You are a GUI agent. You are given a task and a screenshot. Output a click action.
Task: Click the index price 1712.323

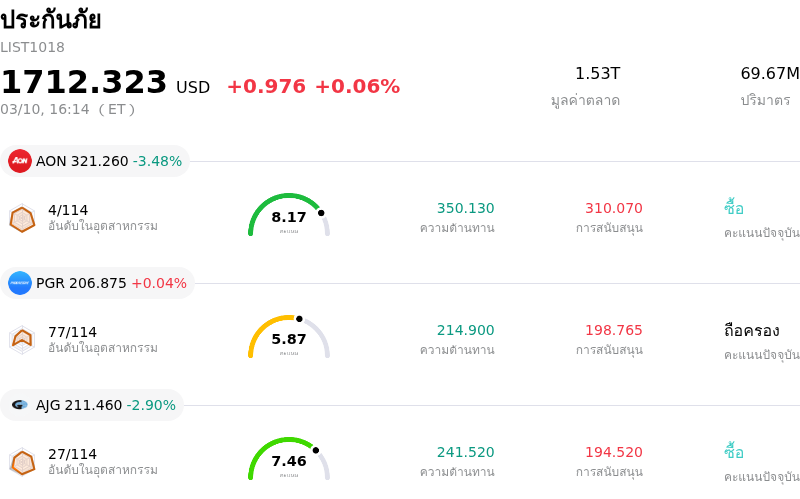[84, 83]
